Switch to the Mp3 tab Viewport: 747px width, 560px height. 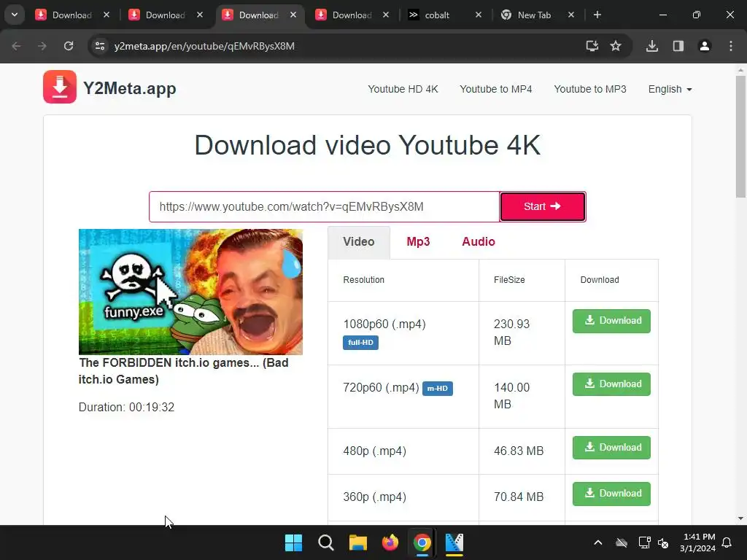(418, 242)
